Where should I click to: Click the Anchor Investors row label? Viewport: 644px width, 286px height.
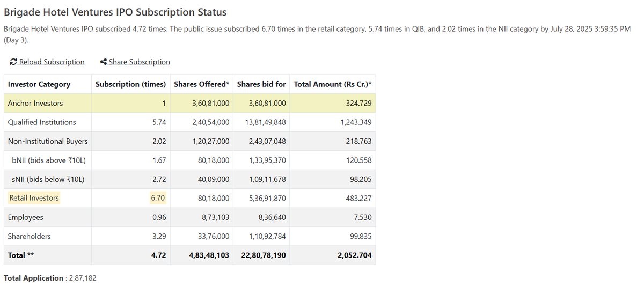click(x=35, y=103)
